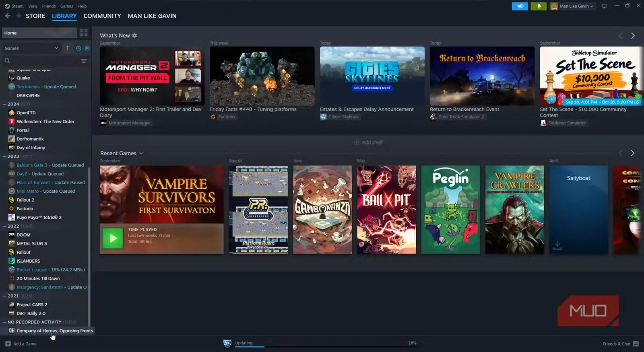This screenshot has width=644, height=352.
Task: Click Add shelf
Action: 368,142
